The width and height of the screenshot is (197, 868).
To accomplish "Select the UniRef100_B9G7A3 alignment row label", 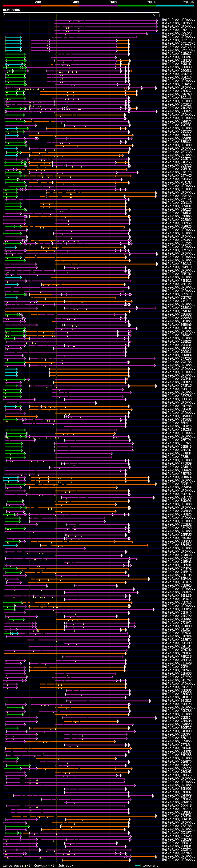I will point(177,94).
